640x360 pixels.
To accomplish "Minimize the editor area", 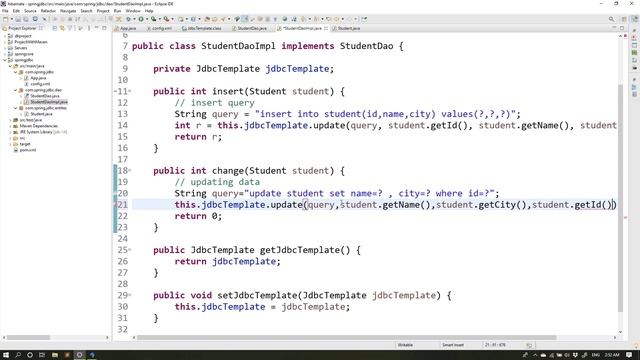I will (615, 28).
